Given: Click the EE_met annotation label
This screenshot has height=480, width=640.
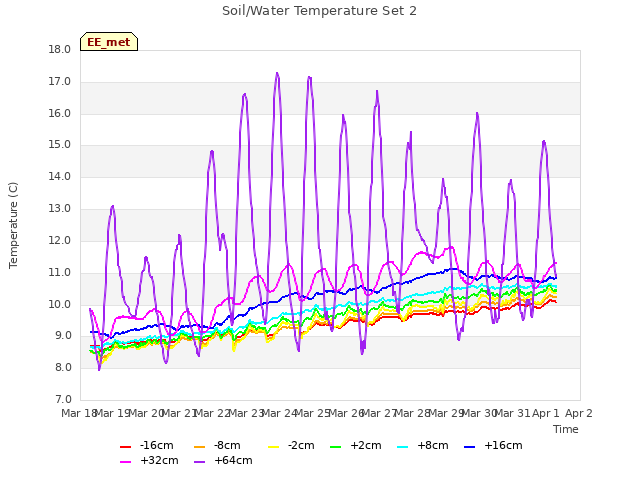Looking at the screenshot, I should 109,42.
